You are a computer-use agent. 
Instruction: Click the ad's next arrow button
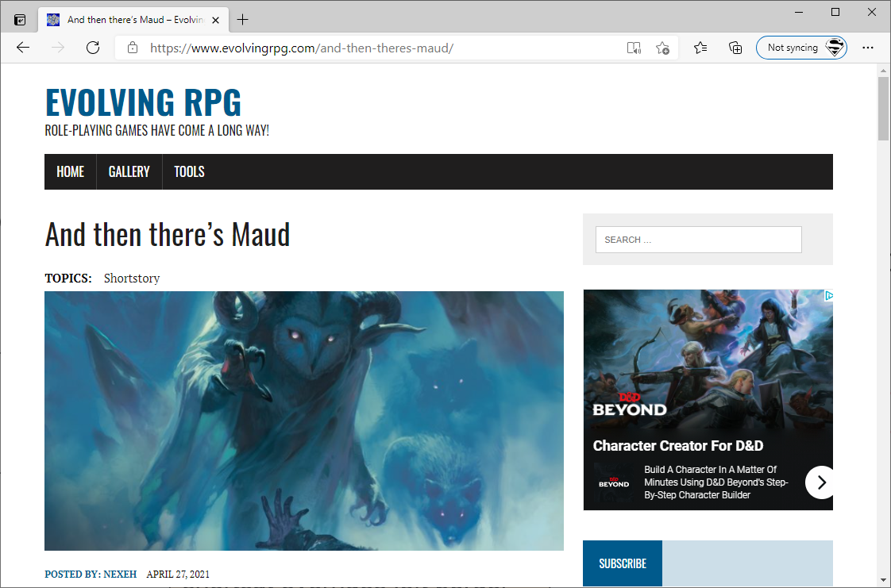point(820,482)
